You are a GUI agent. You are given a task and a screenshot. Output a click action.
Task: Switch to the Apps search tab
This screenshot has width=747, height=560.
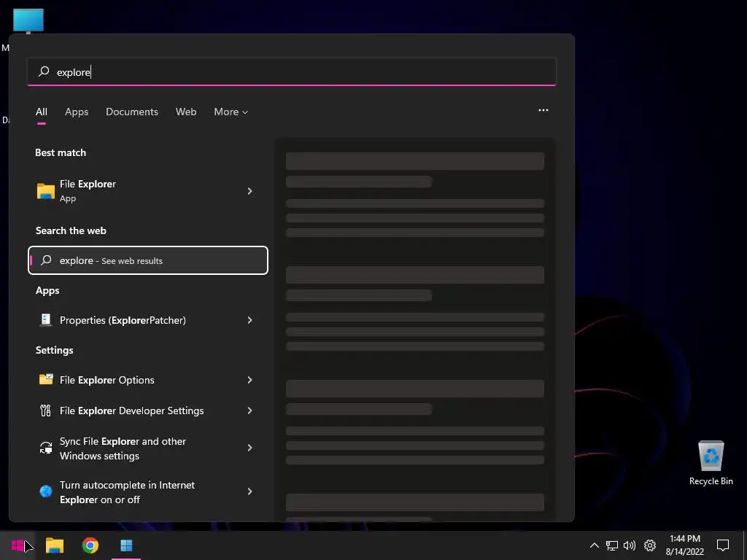(77, 112)
